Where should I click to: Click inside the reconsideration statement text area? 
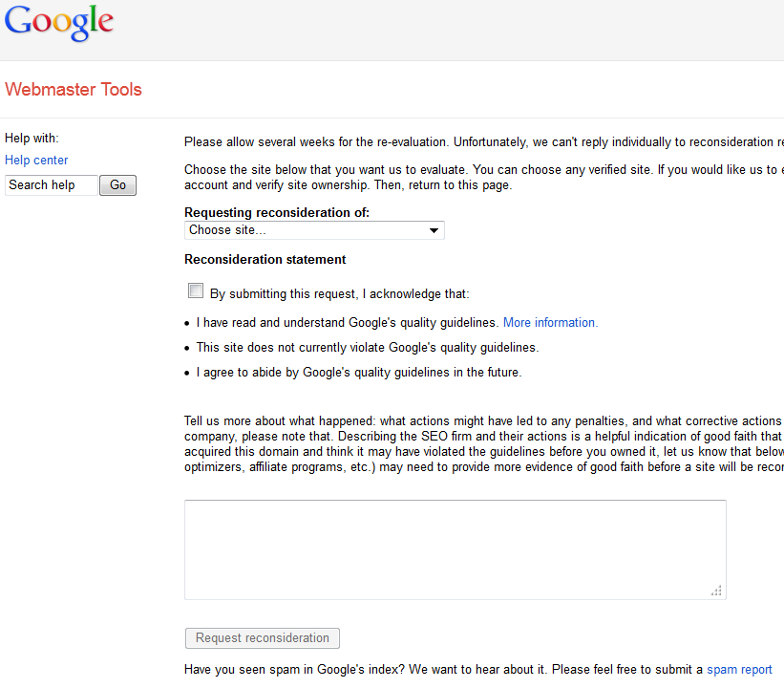455,549
